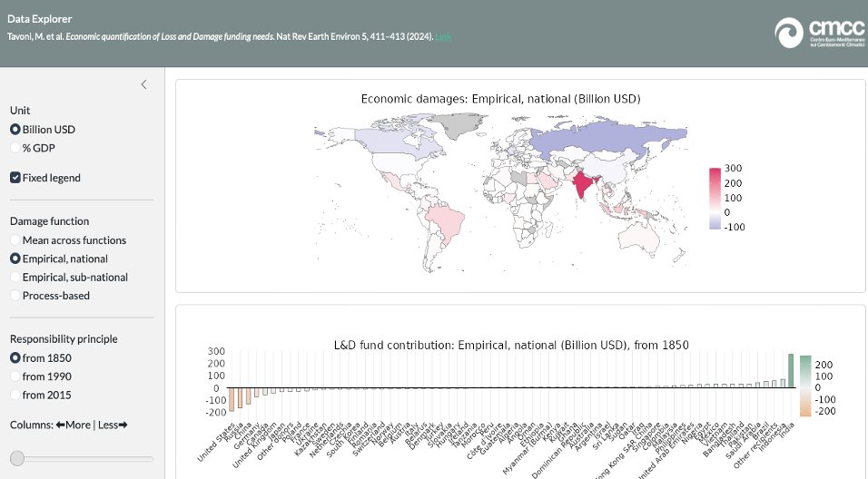Click the '300' map legend value
868x479 pixels.
point(733,169)
